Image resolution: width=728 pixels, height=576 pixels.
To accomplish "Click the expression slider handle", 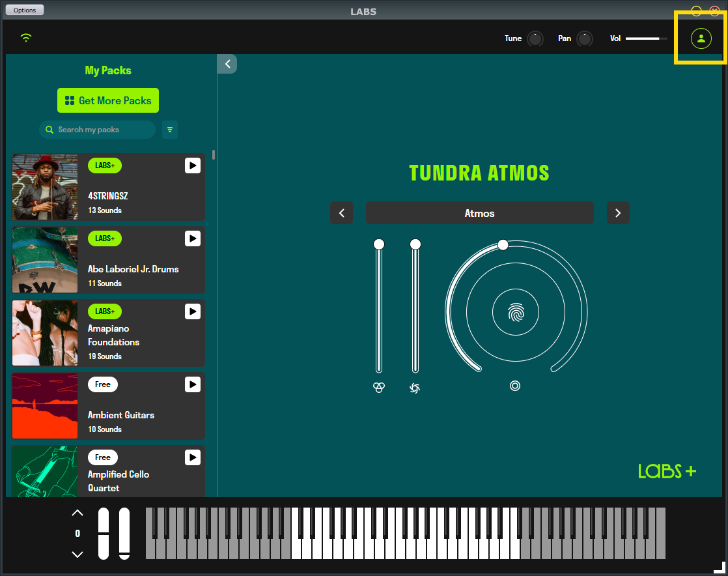I will [x=379, y=244].
